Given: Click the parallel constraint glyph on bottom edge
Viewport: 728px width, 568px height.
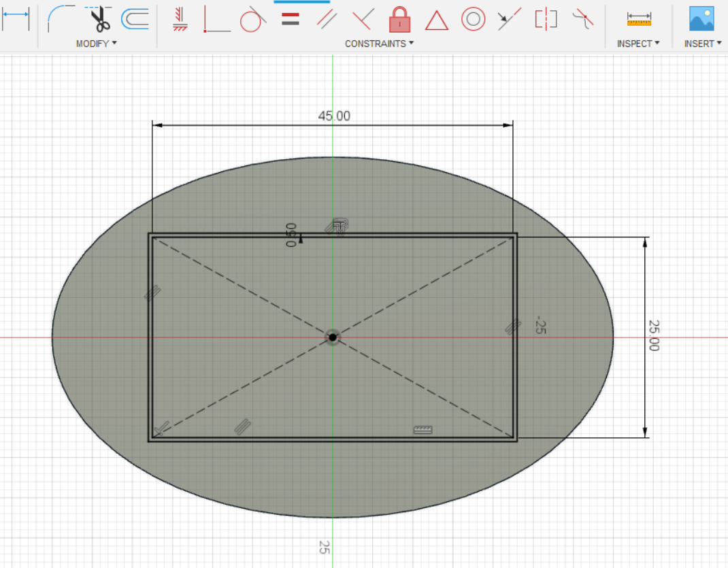Looking at the screenshot, I should click(x=242, y=427).
